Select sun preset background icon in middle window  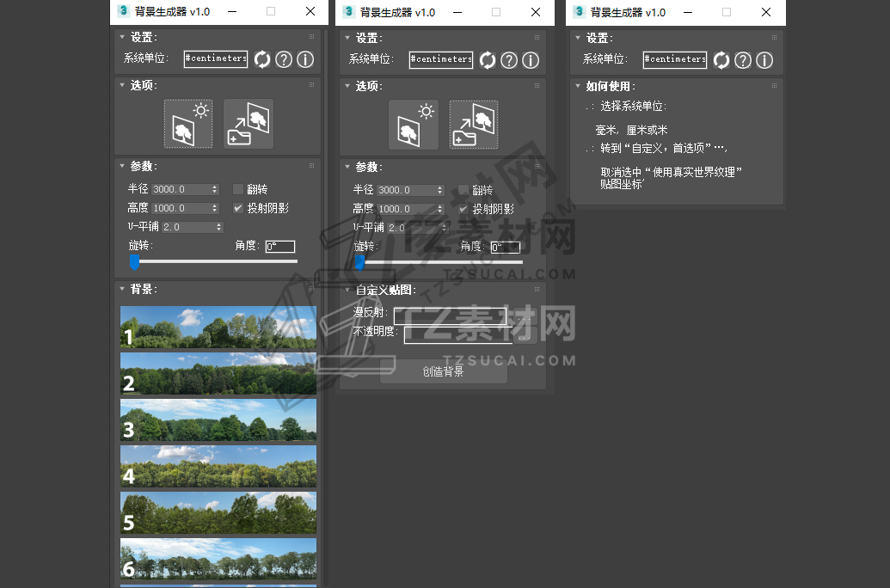coord(414,125)
